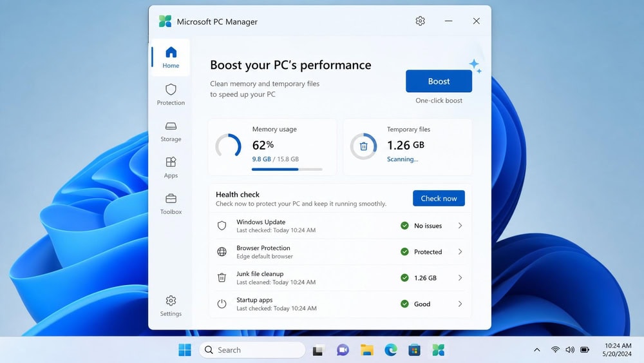Viewport: 644px width, 363px height.
Task: Click the Boost button
Action: click(x=439, y=81)
